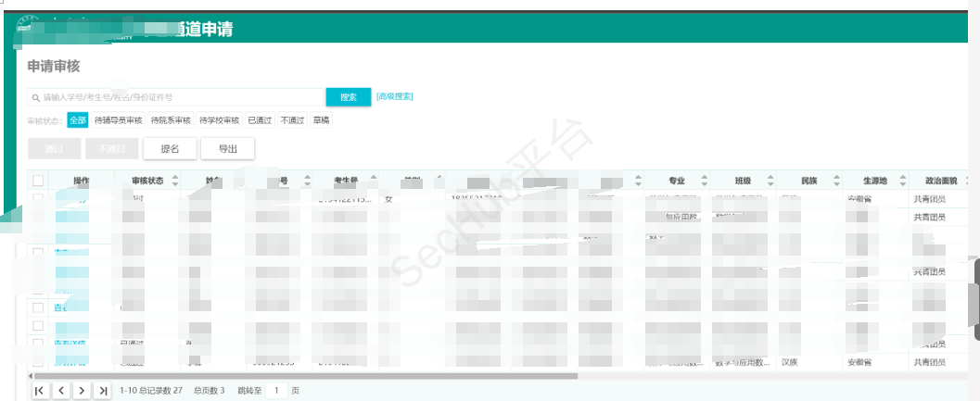
Task: Select the checkbox of the blank sixth row
Action: [38, 326]
